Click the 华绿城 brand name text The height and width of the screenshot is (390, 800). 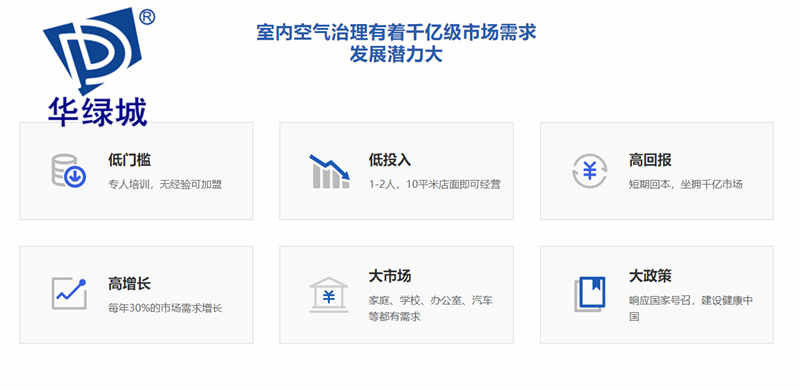[x=98, y=112]
